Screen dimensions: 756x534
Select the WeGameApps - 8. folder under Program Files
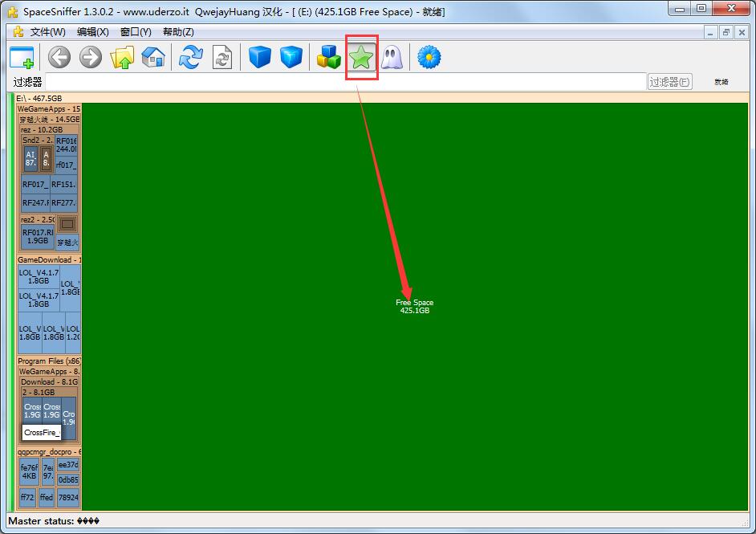[49, 372]
